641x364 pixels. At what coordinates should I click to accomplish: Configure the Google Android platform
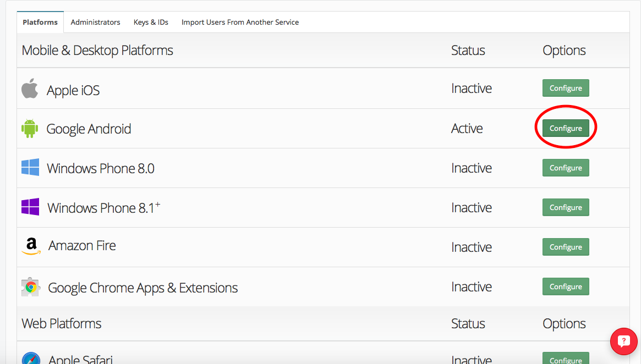click(x=566, y=128)
